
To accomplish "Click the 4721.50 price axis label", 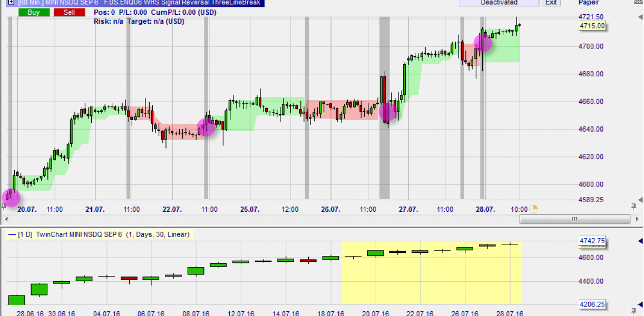I will click(x=592, y=17).
